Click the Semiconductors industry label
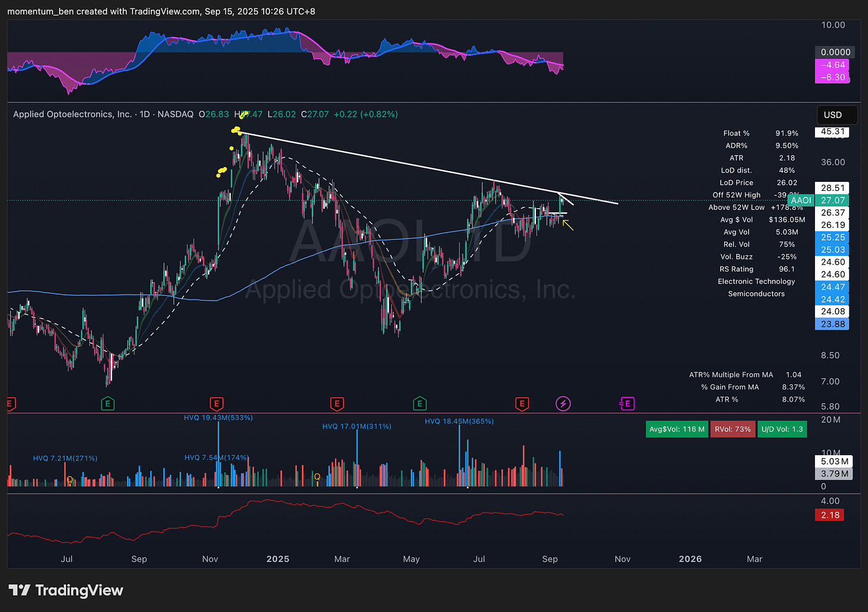 point(757,293)
